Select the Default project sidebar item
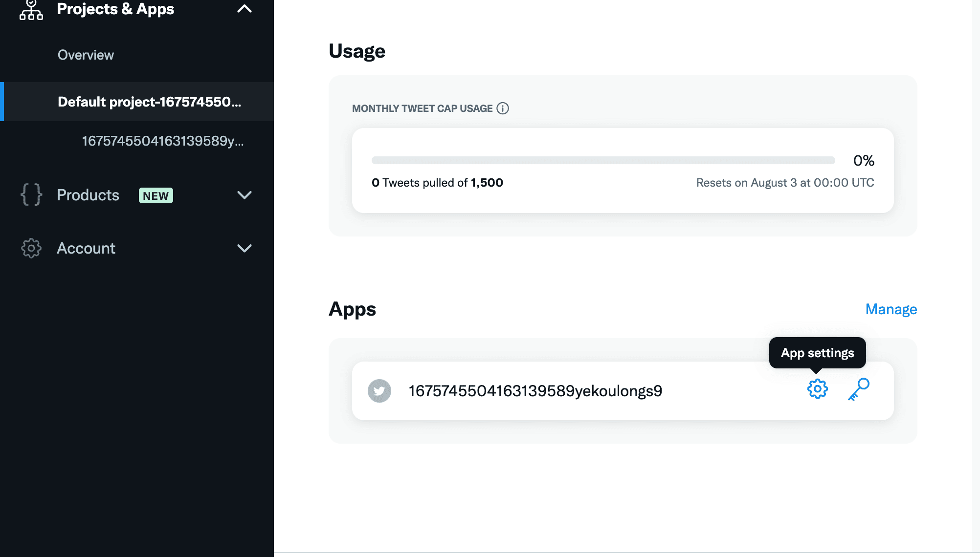Screen dimensions: 980x557 click(x=149, y=102)
